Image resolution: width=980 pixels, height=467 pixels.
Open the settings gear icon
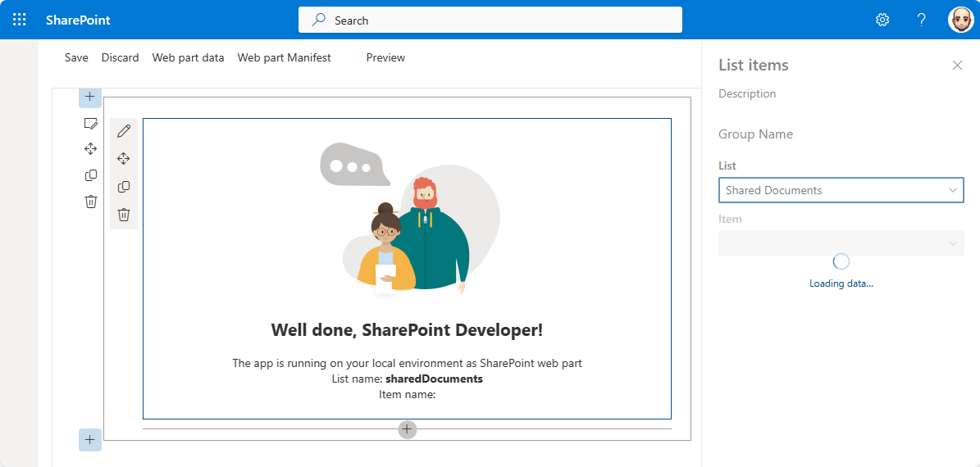tap(882, 20)
